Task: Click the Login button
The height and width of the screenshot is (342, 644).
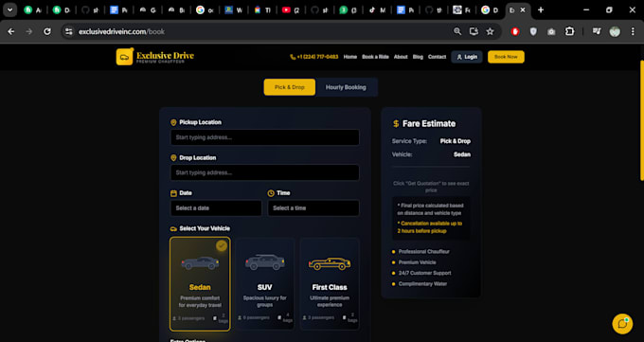Action: 467,57
